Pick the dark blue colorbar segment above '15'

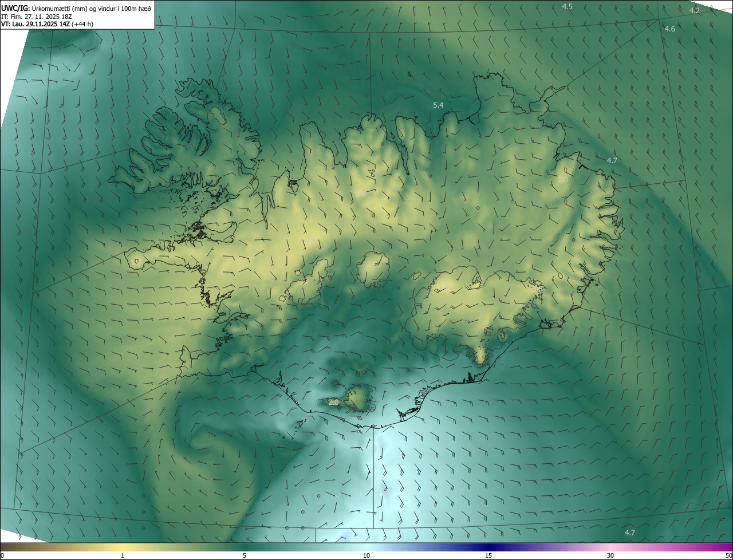pos(488,547)
